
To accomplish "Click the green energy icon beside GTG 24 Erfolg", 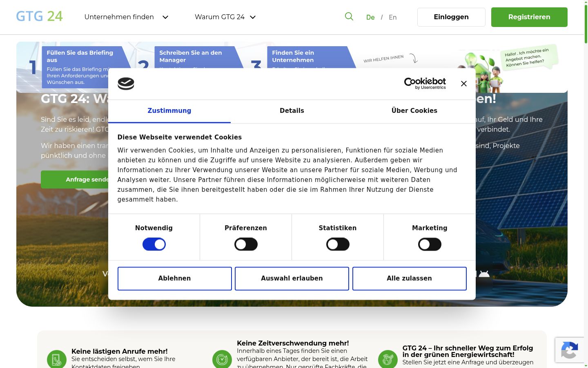I will [388, 359].
